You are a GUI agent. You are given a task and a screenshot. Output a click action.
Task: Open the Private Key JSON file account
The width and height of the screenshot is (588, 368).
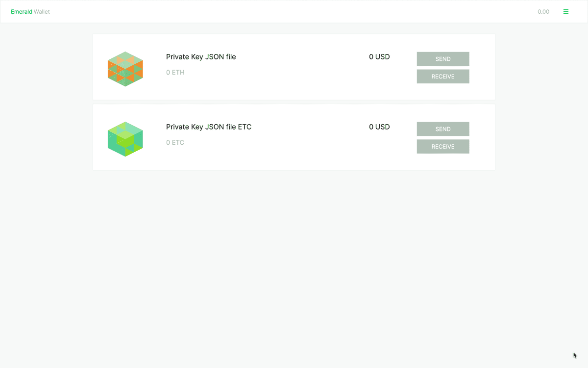click(201, 57)
